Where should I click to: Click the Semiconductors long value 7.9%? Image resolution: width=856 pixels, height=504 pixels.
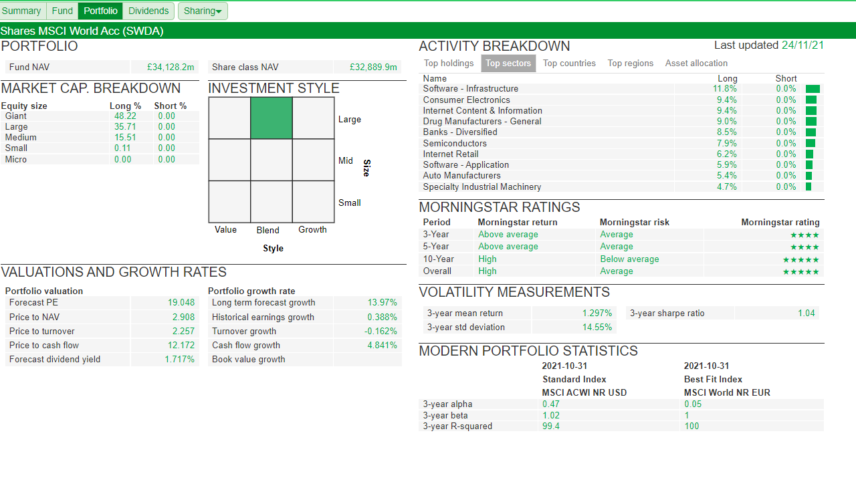coord(727,143)
